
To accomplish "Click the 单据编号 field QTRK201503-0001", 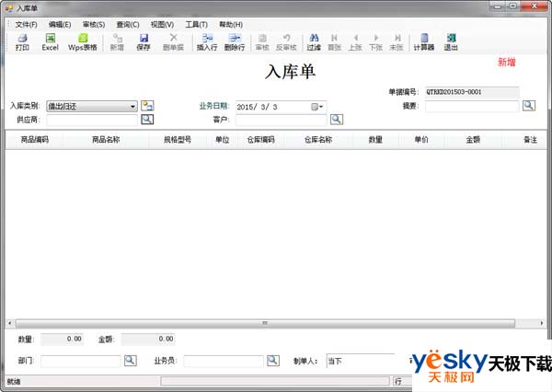I will click(472, 92).
